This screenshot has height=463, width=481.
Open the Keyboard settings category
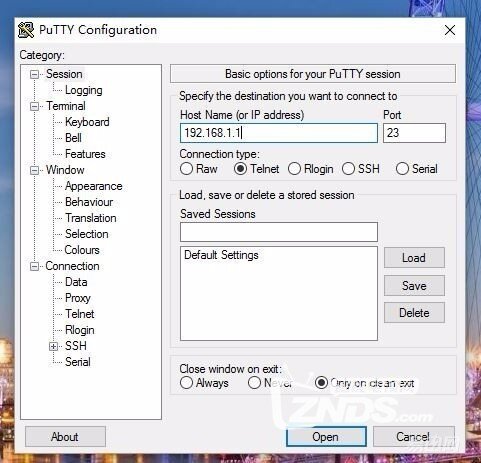click(87, 122)
